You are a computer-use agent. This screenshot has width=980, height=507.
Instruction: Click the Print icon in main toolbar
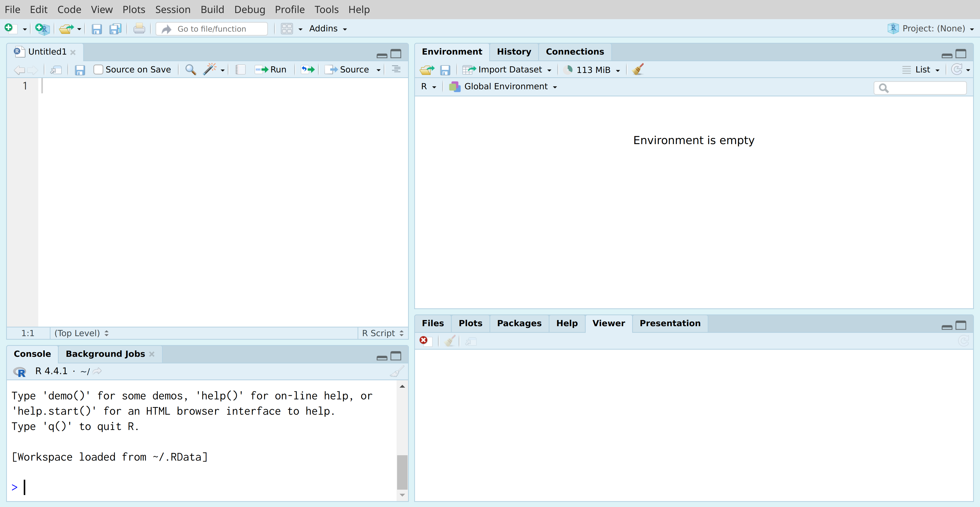(139, 29)
